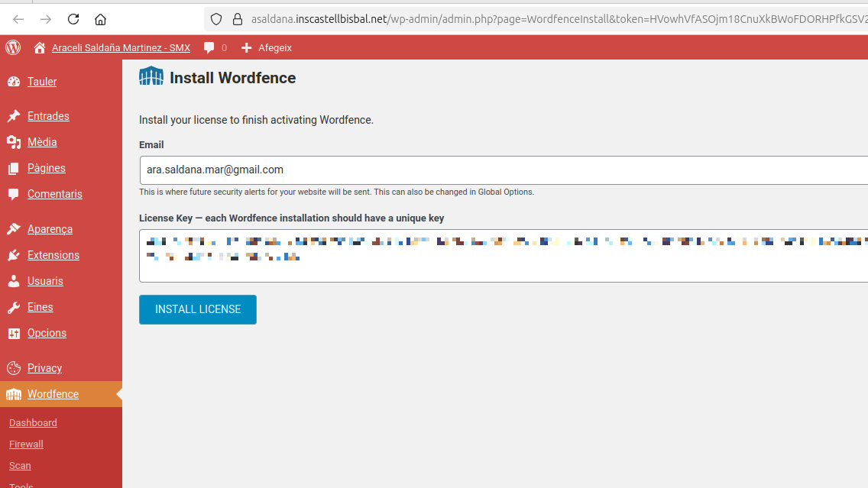This screenshot has width=868, height=488.
Task: Open the Mèdia library menu
Action: click(42, 142)
